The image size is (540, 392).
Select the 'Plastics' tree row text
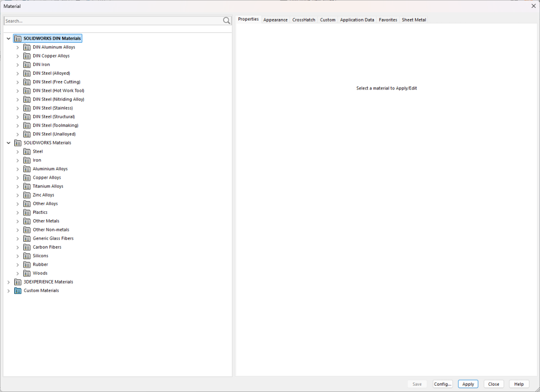40,212
